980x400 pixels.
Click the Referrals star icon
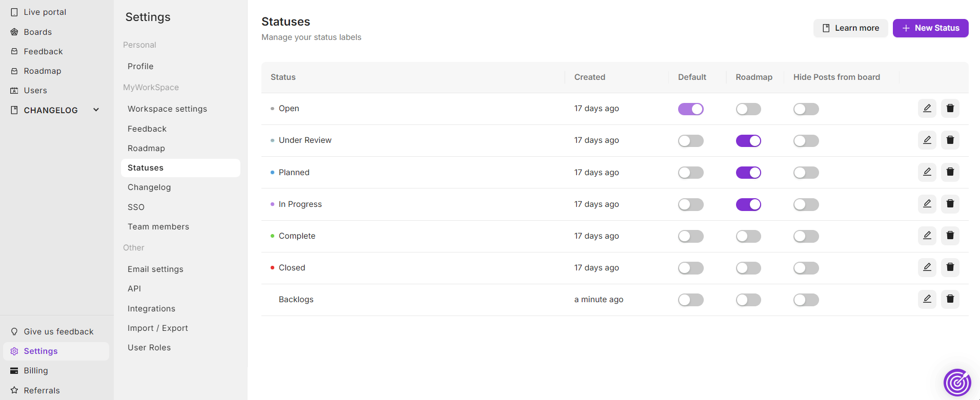pyautogui.click(x=14, y=390)
